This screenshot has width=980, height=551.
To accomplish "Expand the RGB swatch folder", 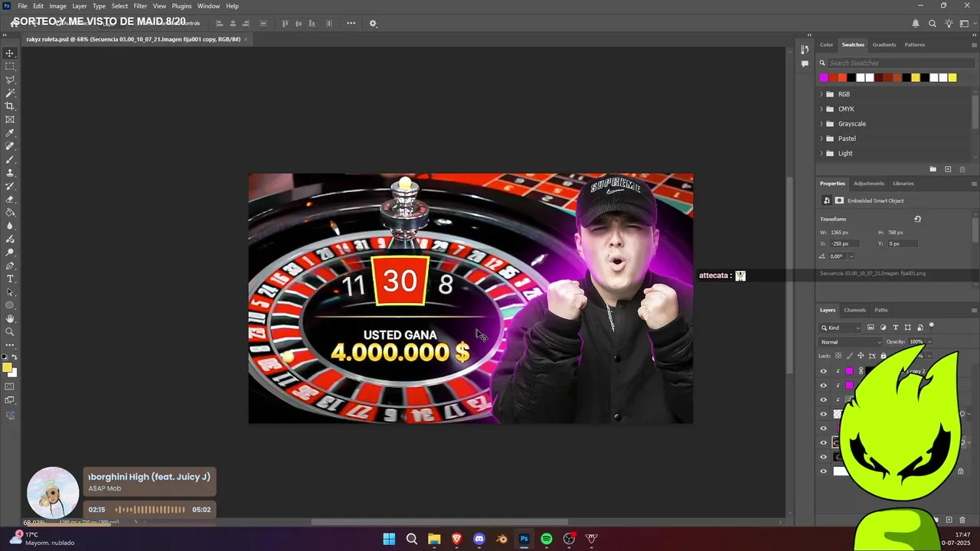I will point(822,94).
